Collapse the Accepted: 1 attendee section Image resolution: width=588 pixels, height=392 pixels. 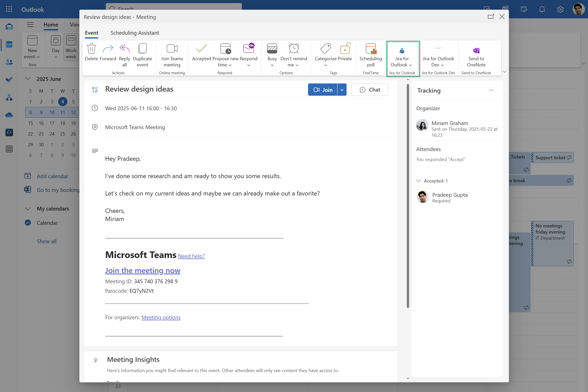click(419, 181)
